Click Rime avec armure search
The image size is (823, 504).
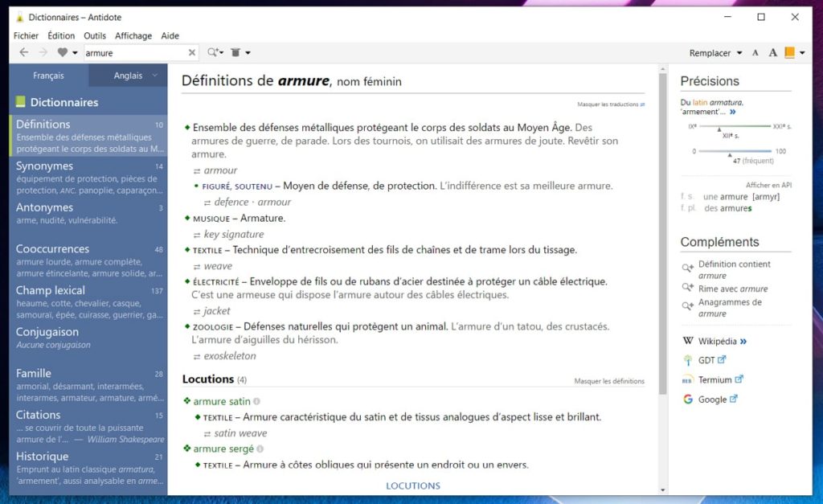point(733,289)
